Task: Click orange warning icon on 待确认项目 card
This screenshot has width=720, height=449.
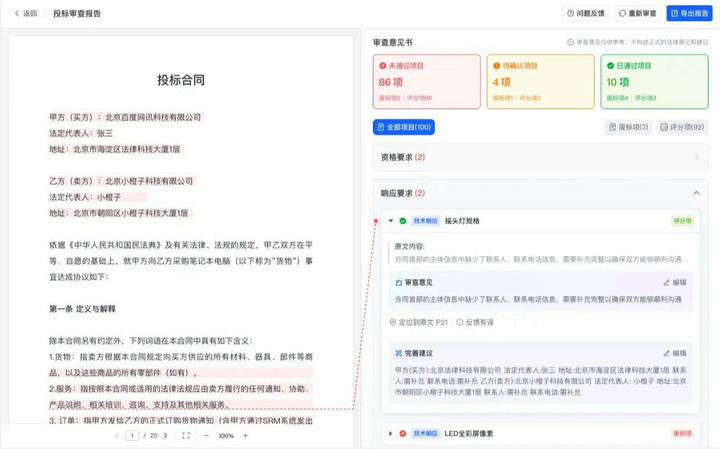Action: 496,66
